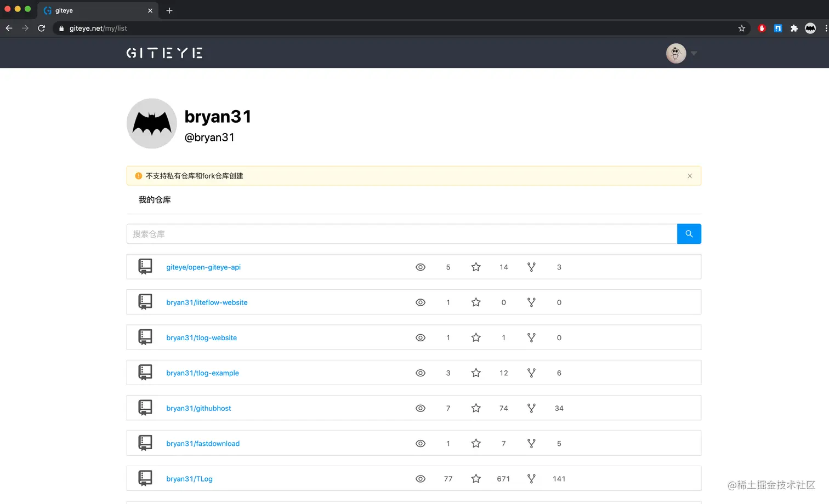The image size is (829, 504).
Task: Click watch eye icon in tlog-website row
Action: [421, 338]
